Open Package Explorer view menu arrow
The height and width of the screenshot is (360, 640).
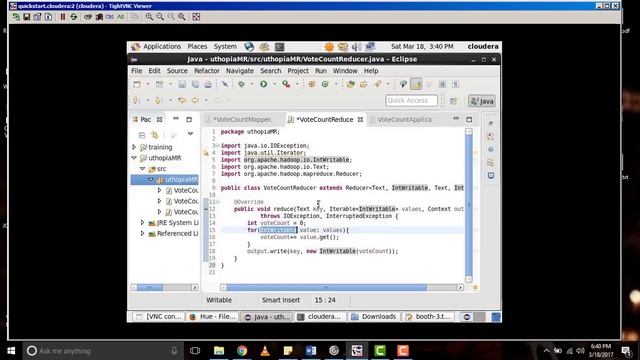pyautogui.click(x=190, y=134)
